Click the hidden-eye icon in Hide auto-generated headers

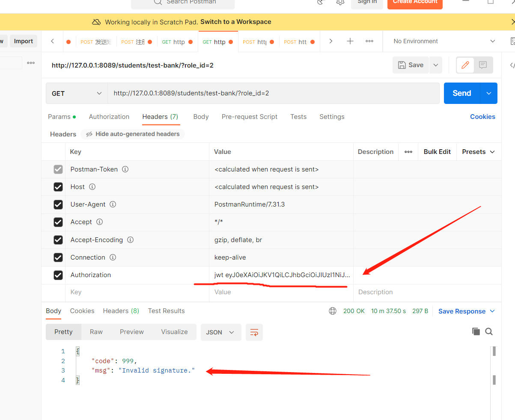point(89,134)
